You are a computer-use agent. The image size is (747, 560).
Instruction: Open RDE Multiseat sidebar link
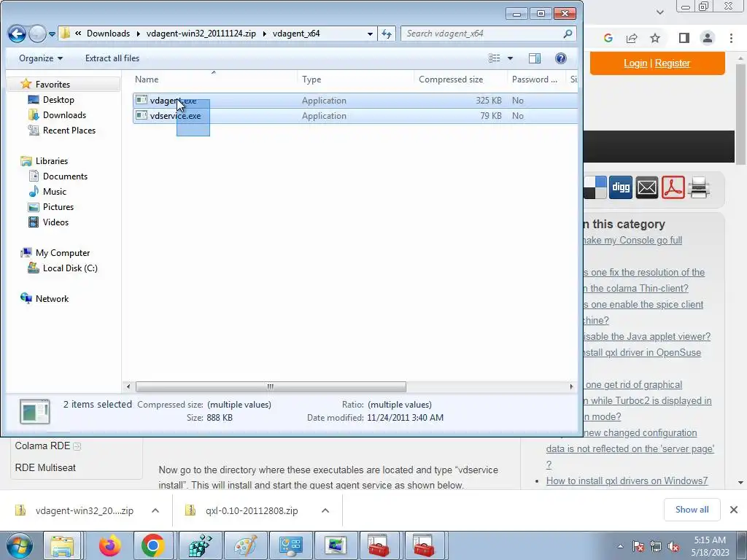point(45,467)
